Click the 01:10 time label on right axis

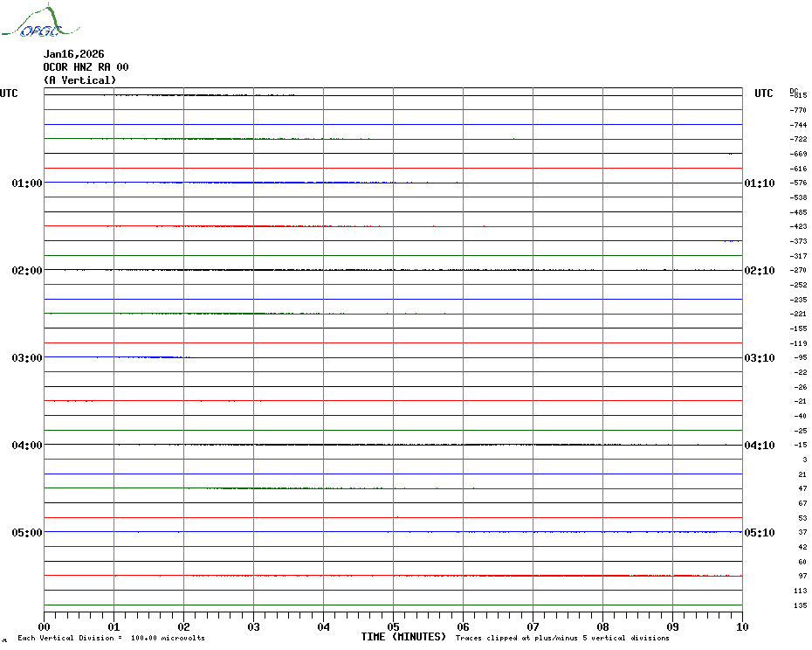point(759,183)
